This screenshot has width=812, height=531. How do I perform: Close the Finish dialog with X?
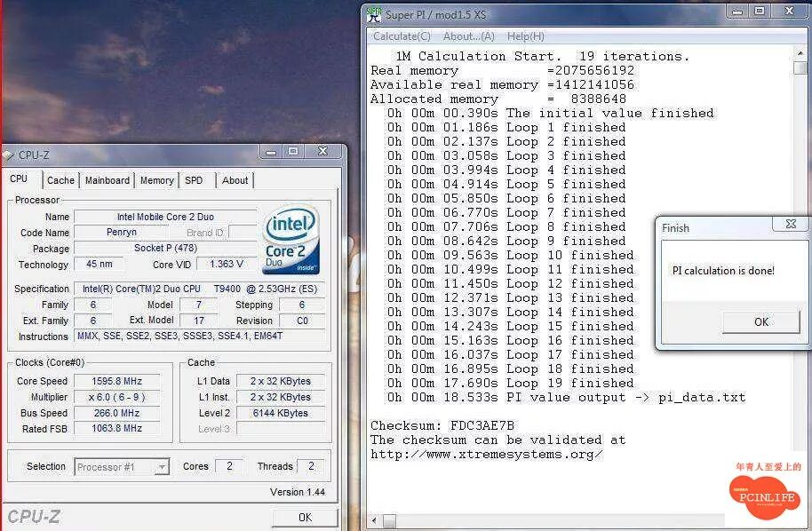(791, 224)
